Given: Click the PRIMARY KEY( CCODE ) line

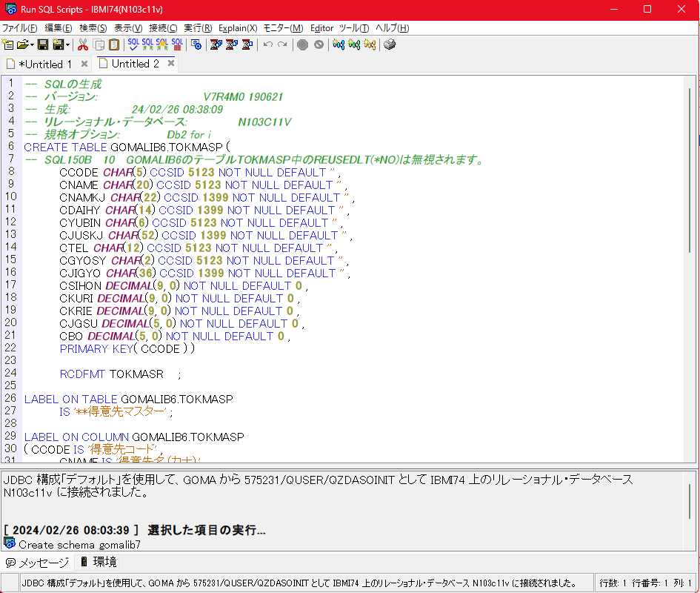Looking at the screenshot, I should coord(127,348).
